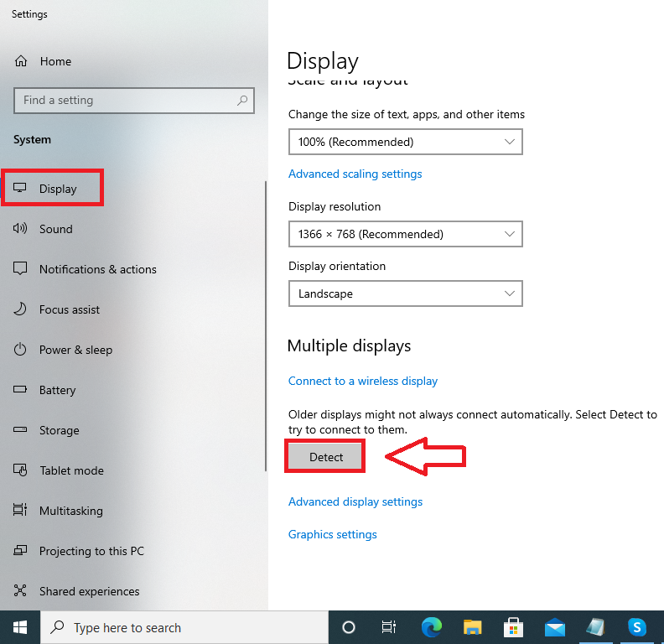The height and width of the screenshot is (644, 664).
Task: Click the Tablet mode icon
Action: tap(20, 470)
